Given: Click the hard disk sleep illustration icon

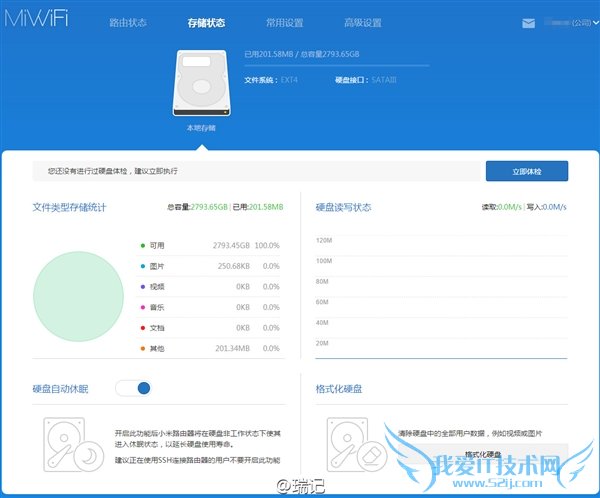Looking at the screenshot, I should tap(73, 444).
